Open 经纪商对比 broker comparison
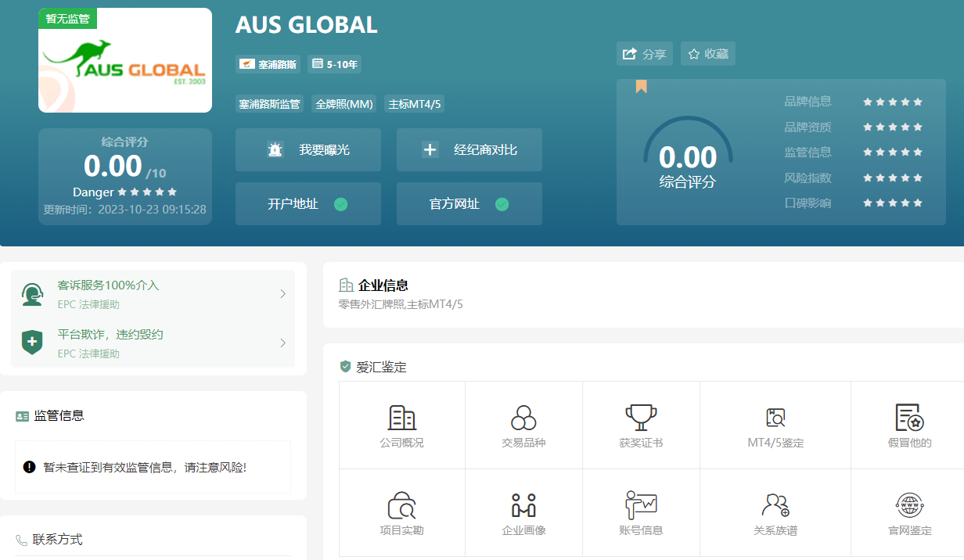The image size is (964, 560). (x=469, y=150)
